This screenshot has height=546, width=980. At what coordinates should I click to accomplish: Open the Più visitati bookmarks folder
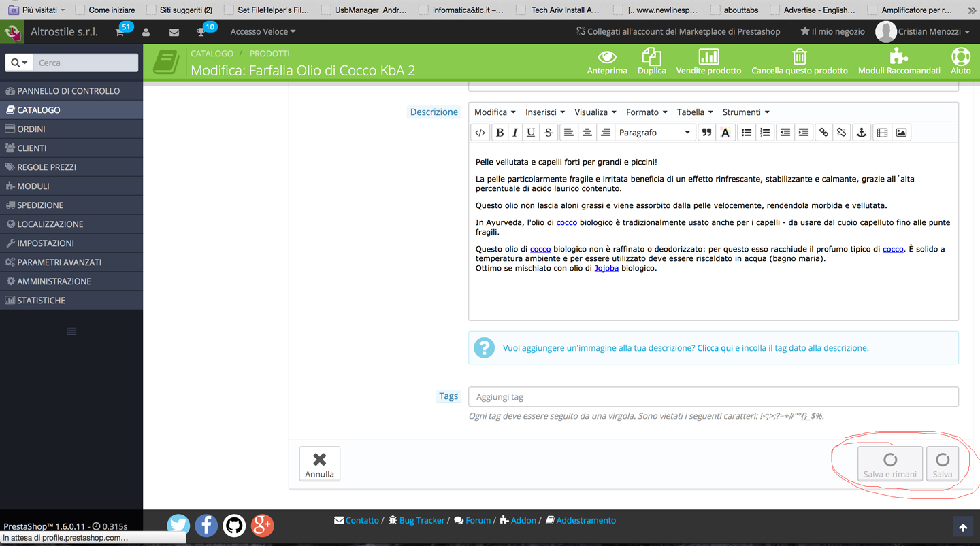click(37, 10)
